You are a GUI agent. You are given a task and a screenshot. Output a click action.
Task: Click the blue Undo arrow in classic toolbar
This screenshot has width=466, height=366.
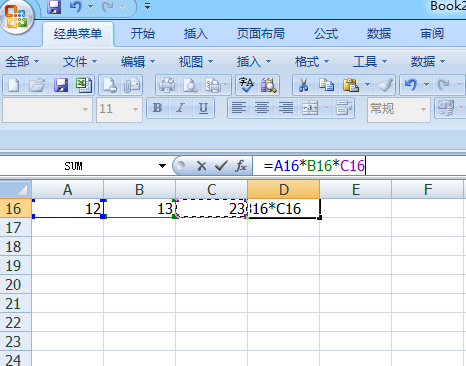pos(411,85)
